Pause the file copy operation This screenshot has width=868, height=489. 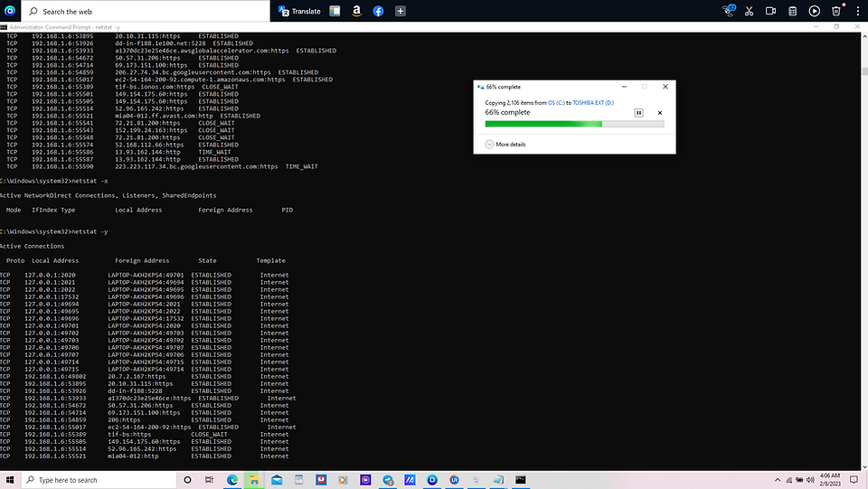click(639, 113)
